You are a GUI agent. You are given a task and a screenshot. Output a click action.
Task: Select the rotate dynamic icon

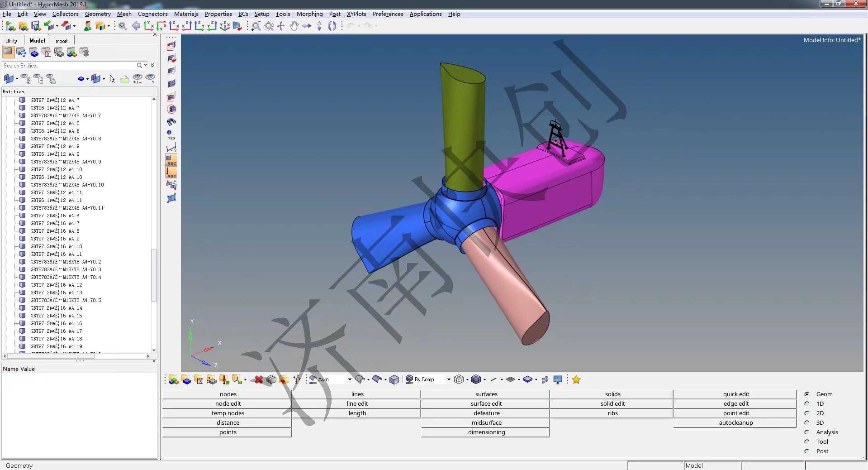click(x=332, y=26)
